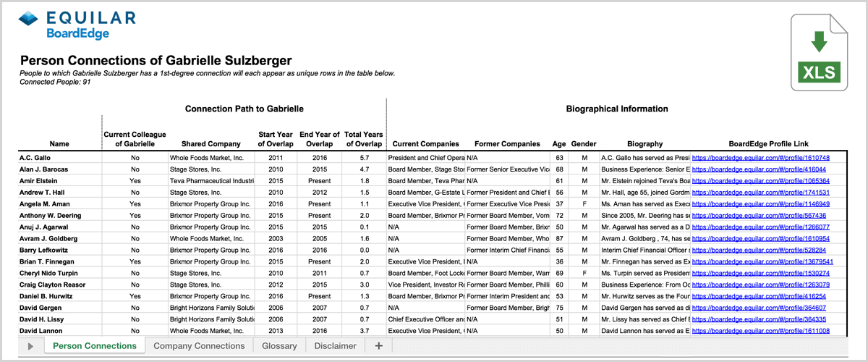Select the Shared Company column header

pyautogui.click(x=211, y=144)
